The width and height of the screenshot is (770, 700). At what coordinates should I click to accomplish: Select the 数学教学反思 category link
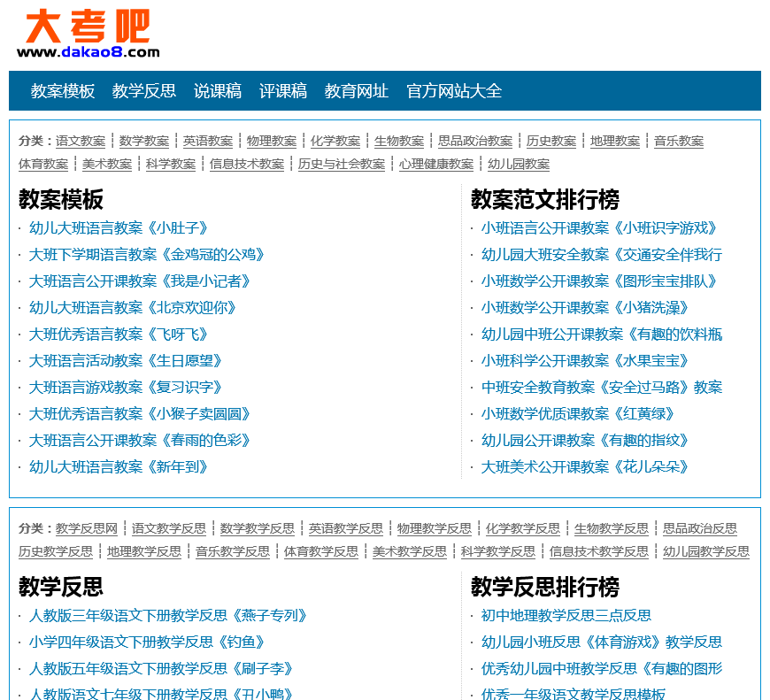(x=258, y=528)
